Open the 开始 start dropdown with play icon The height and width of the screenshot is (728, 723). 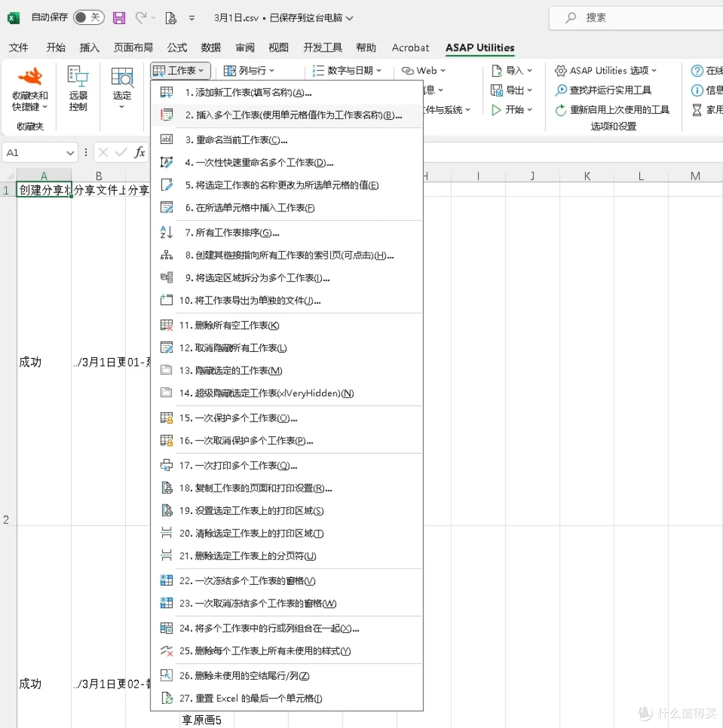(x=511, y=110)
